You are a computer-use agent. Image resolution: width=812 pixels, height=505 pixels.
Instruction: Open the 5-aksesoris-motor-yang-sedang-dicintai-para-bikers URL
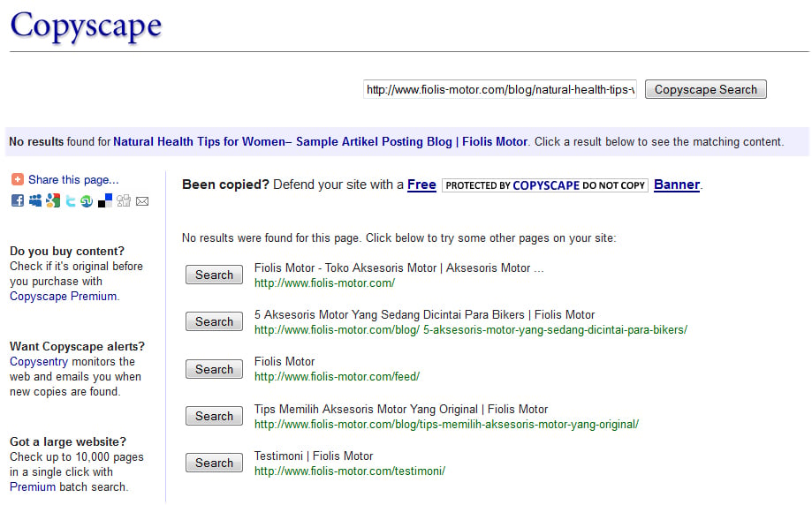(x=471, y=329)
